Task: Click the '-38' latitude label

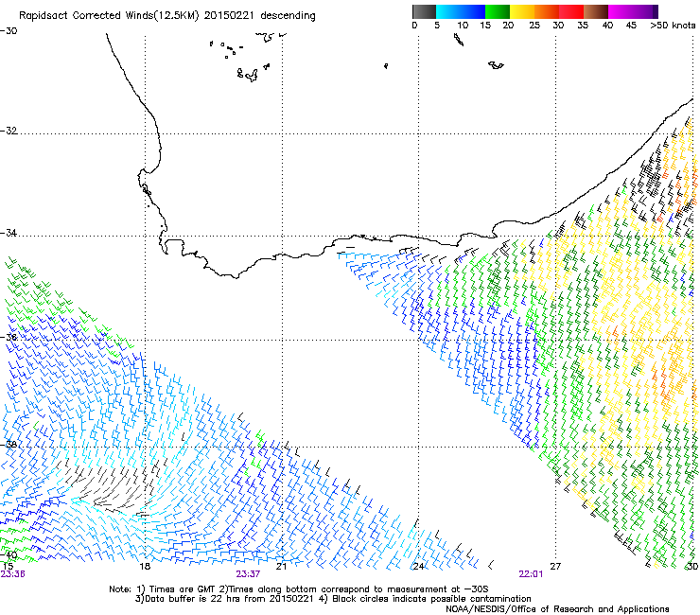Action: pyautogui.click(x=9, y=445)
